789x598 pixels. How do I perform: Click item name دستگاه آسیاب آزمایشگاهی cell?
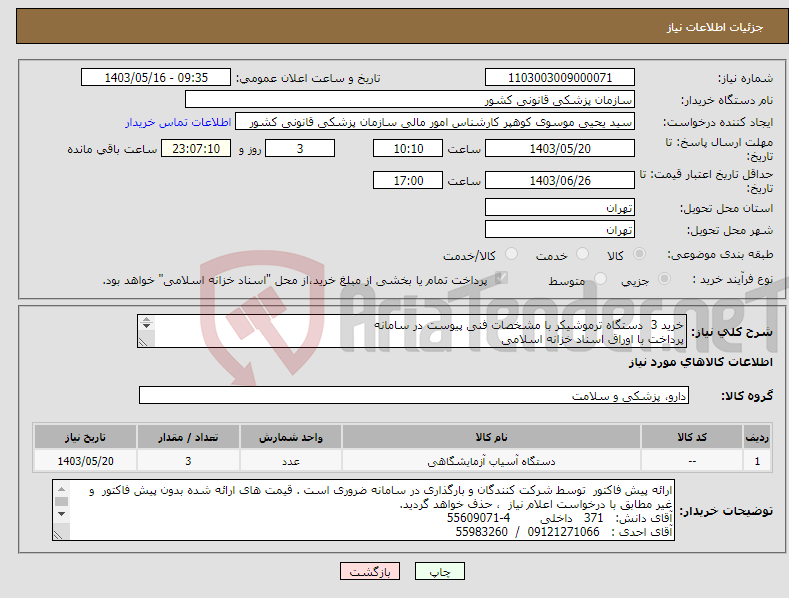[491, 461]
